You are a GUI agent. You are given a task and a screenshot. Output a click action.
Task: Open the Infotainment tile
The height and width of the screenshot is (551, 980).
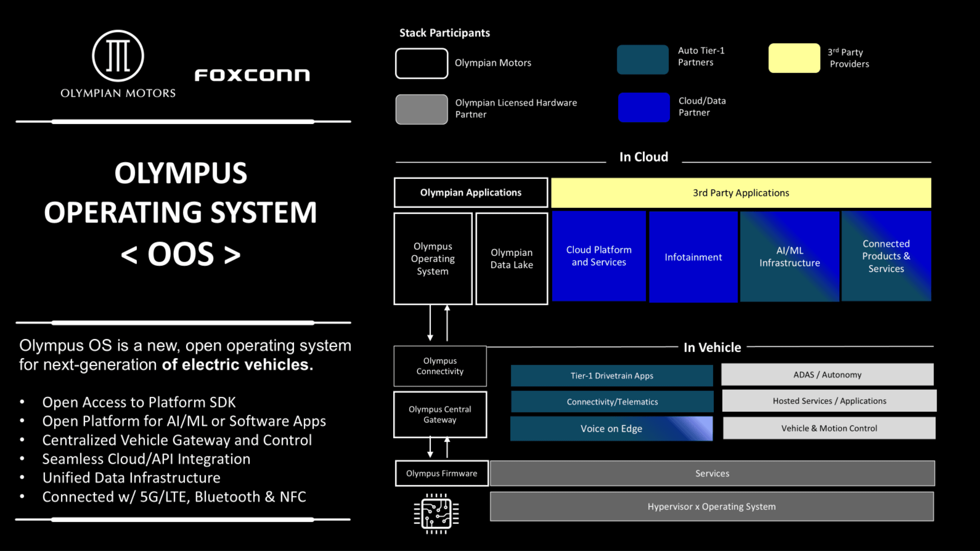pyautogui.click(x=693, y=257)
